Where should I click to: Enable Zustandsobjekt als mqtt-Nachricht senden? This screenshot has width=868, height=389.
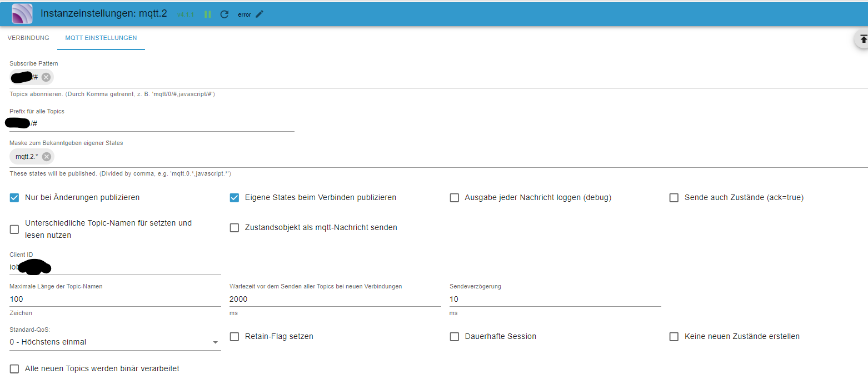point(235,227)
